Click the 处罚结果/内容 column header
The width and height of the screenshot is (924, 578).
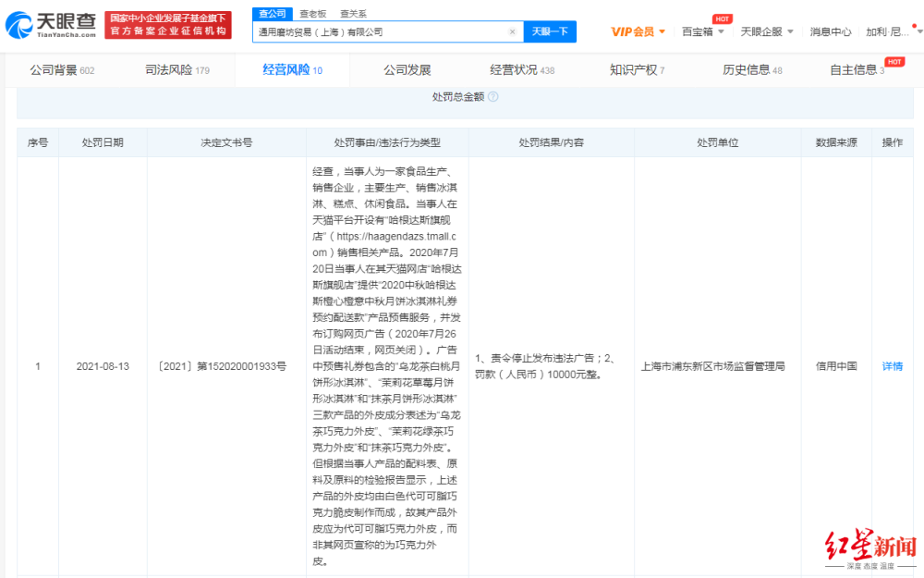point(551,142)
